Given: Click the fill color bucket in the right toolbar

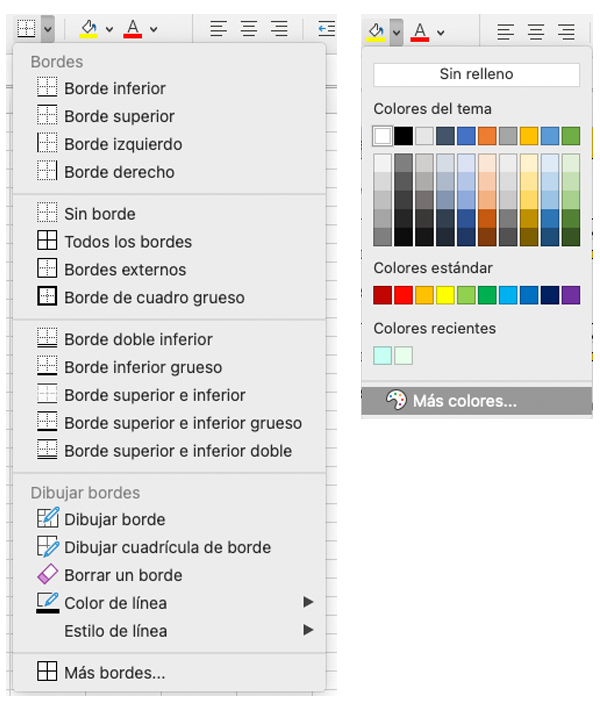Looking at the screenshot, I should point(376,32).
